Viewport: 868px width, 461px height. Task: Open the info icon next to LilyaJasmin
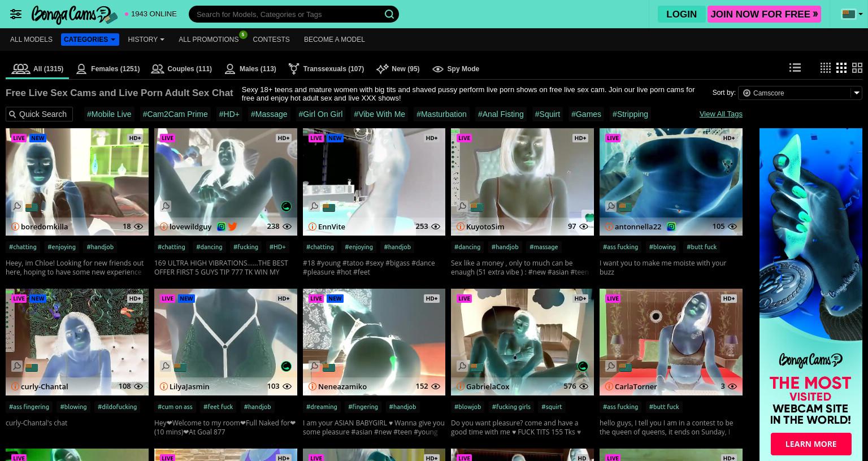[x=163, y=386]
